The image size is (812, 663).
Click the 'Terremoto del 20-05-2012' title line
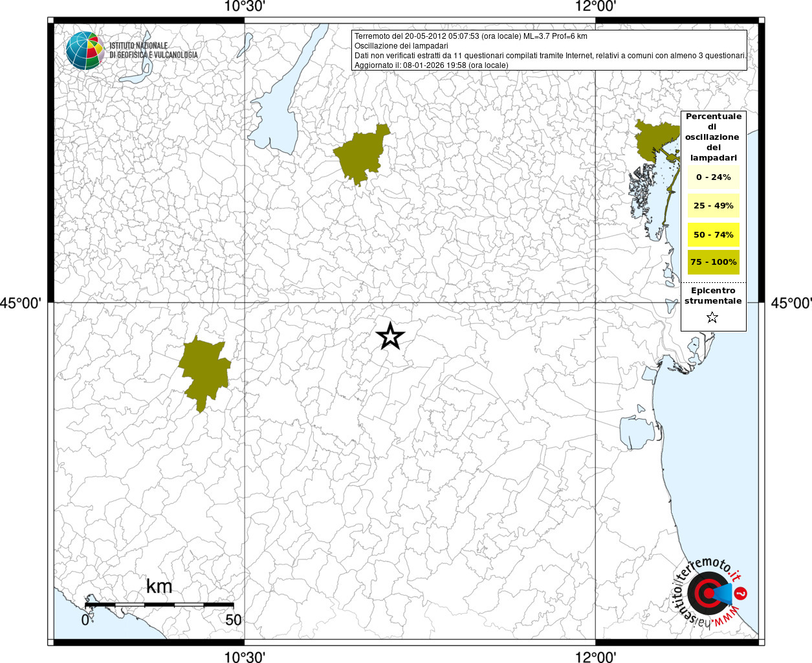[x=471, y=36]
